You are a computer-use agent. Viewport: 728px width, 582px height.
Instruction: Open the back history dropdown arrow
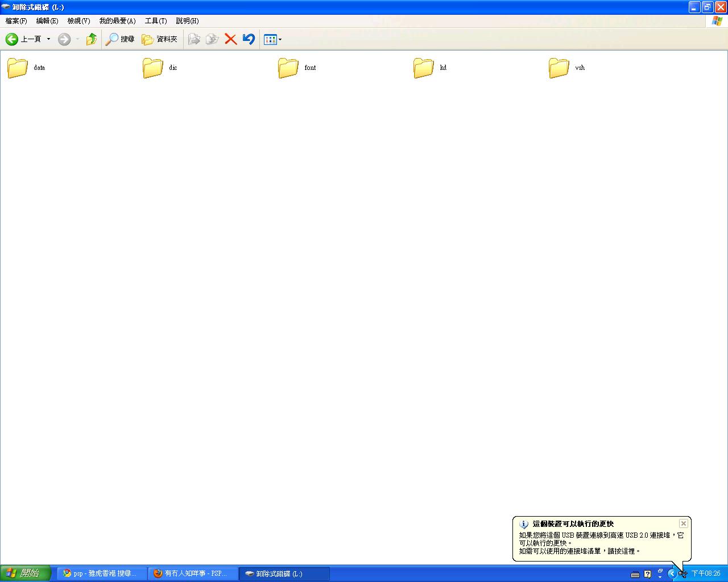[x=48, y=39]
